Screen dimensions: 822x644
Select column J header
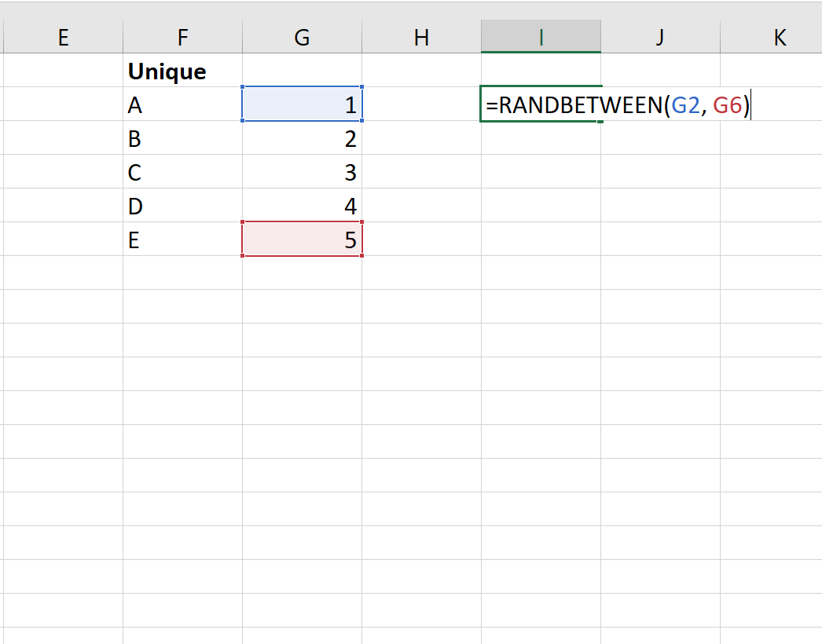coord(660,37)
